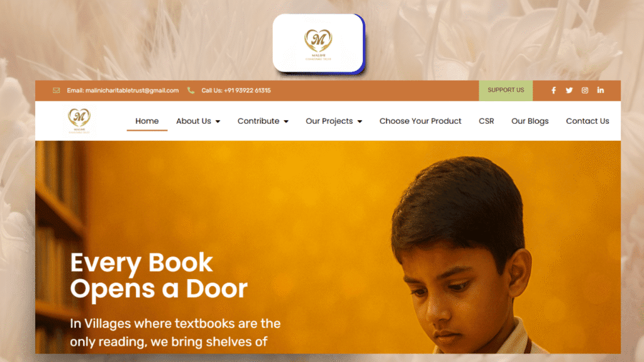Click the large Malini logo card
644x362 pixels.
pyautogui.click(x=318, y=44)
